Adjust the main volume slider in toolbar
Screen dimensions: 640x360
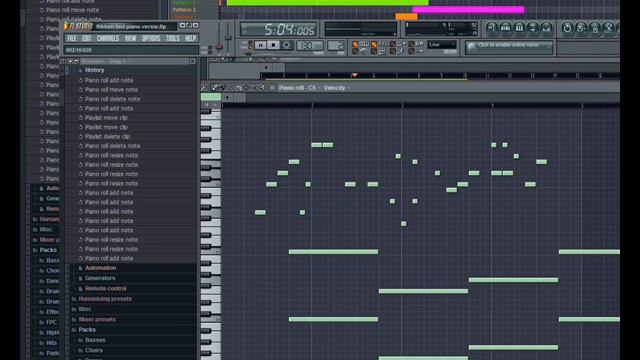(228, 38)
